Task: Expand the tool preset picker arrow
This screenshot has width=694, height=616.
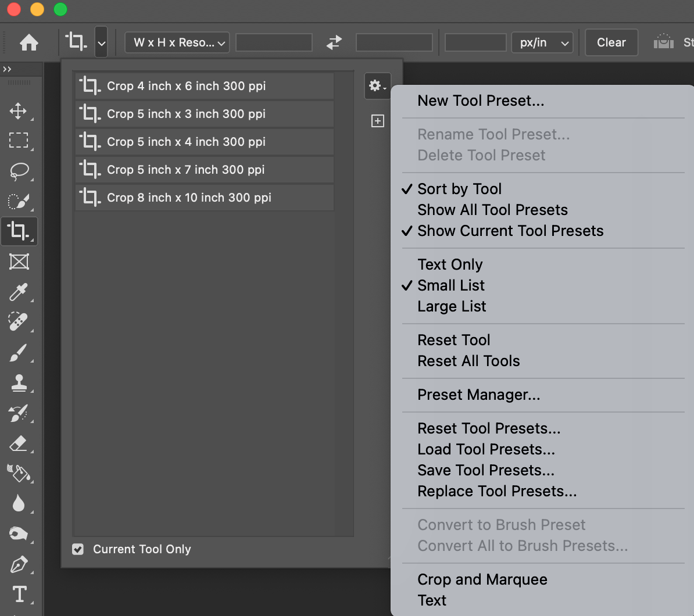Action: point(101,42)
